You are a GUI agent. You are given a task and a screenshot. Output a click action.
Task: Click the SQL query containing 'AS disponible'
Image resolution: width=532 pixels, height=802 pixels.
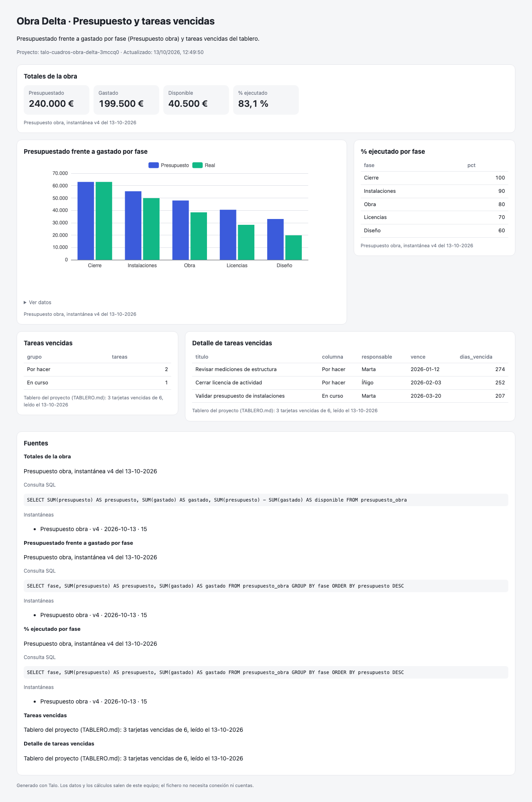[266, 500]
